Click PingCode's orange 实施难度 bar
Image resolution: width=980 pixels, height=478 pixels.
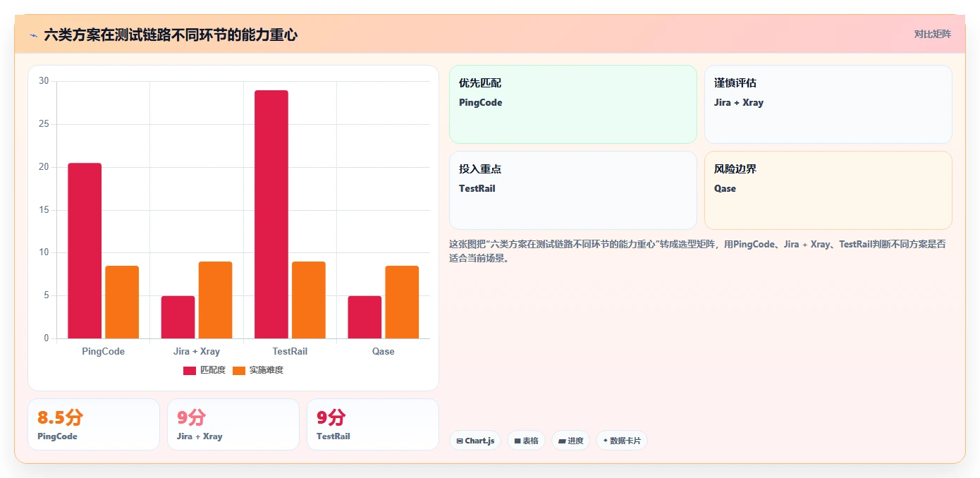[122, 302]
